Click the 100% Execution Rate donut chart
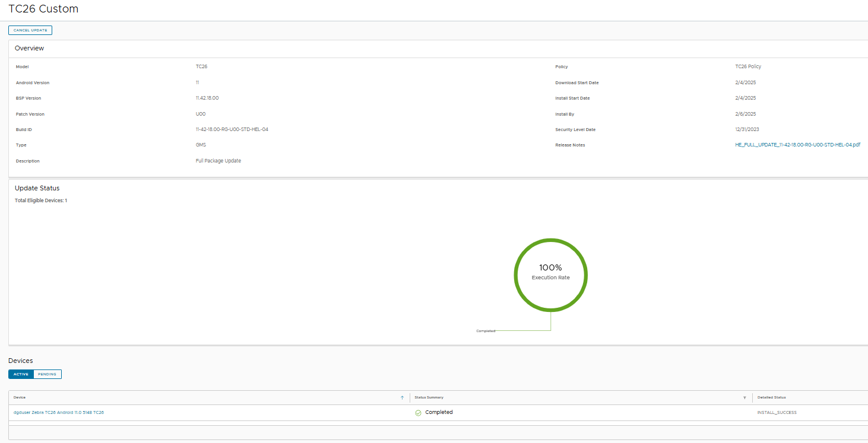This screenshot has height=443, width=868. pyautogui.click(x=551, y=275)
